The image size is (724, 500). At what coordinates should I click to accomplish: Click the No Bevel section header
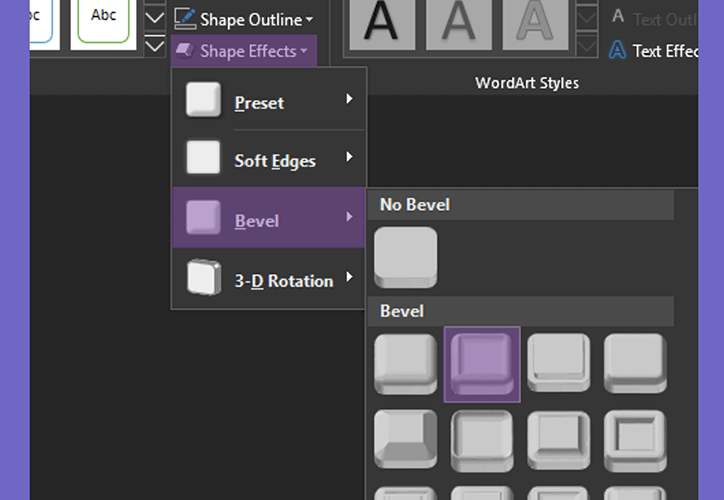(x=520, y=205)
